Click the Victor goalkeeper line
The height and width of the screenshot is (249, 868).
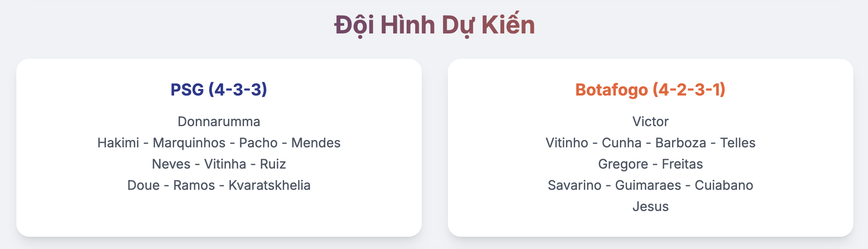(650, 122)
